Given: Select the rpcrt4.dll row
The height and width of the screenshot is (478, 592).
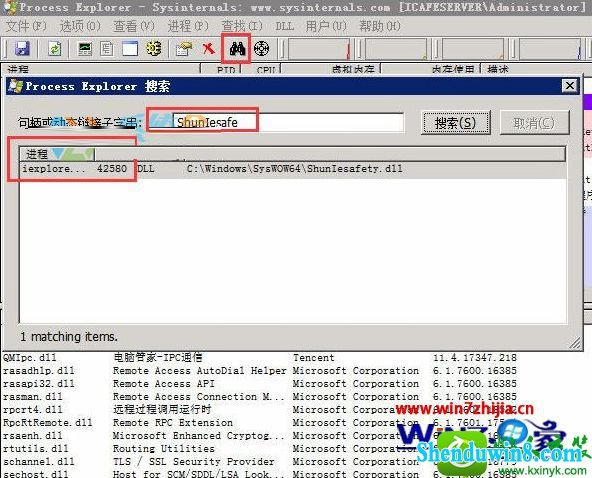Looking at the screenshot, I should coord(260,410).
